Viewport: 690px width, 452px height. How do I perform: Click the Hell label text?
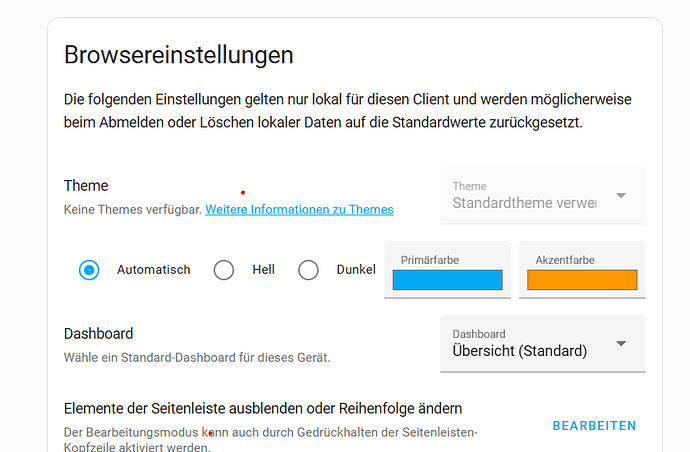263,270
